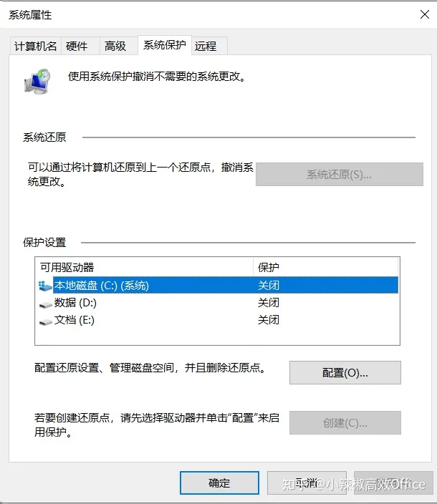437x504 pixels.
Task: Click the drive icon next to 数据 (D:)
Action: 45,304
